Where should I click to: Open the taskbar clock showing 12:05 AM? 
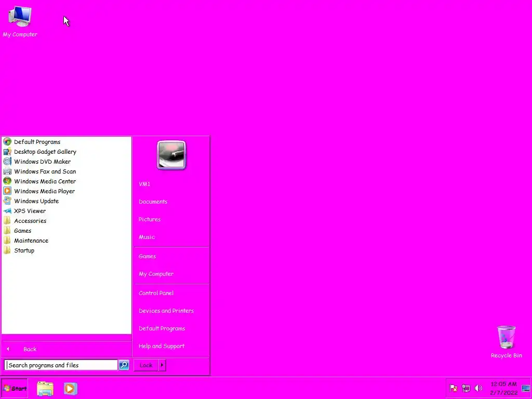[503, 388]
